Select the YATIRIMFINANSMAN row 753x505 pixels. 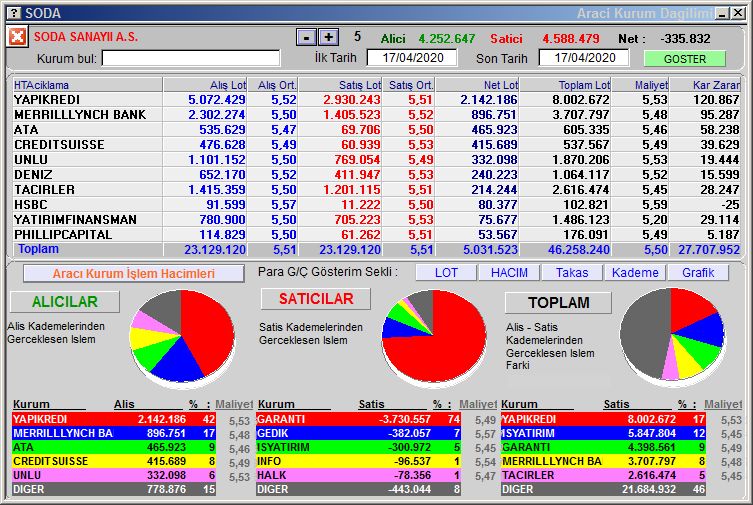coord(376,219)
